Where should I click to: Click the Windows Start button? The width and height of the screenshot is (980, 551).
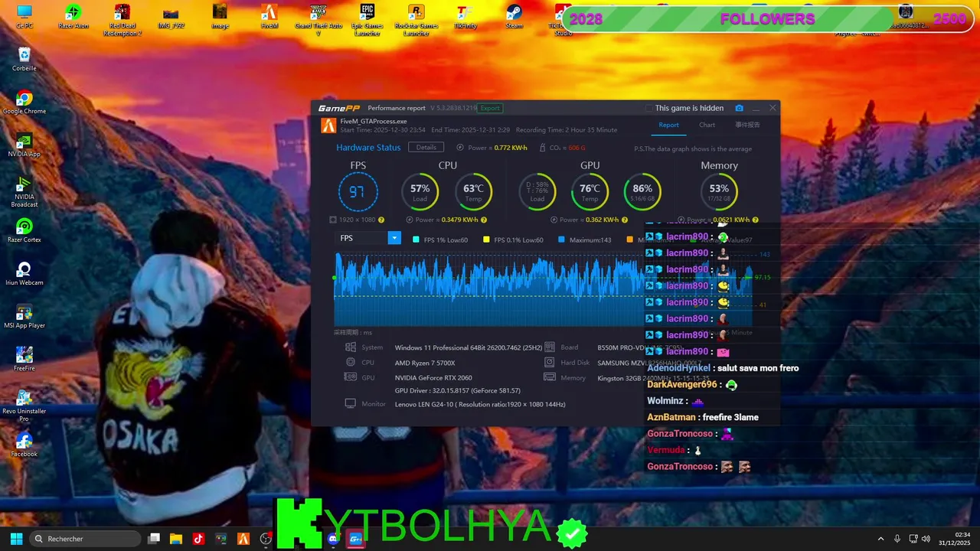tap(16, 539)
